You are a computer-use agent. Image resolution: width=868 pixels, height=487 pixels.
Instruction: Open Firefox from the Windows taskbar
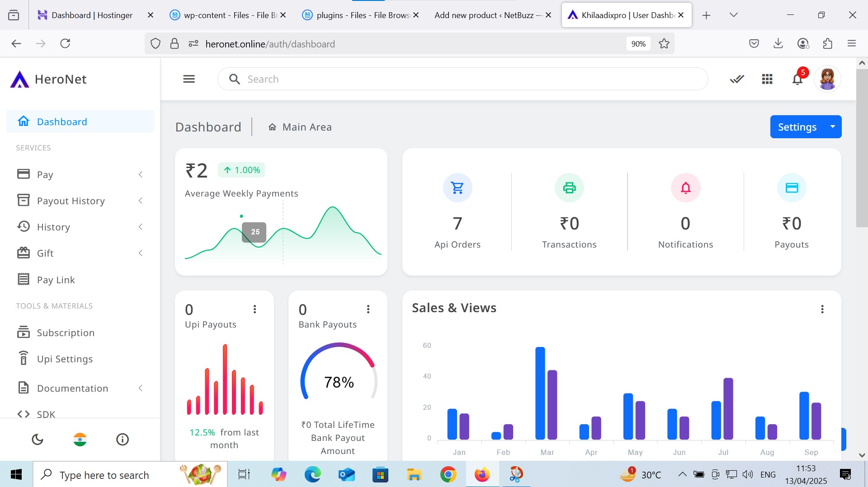[x=482, y=474]
